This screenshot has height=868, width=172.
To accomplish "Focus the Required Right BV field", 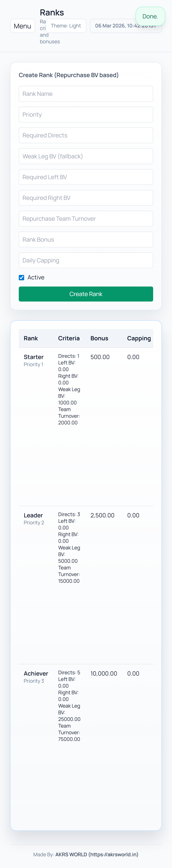I will [x=86, y=198].
